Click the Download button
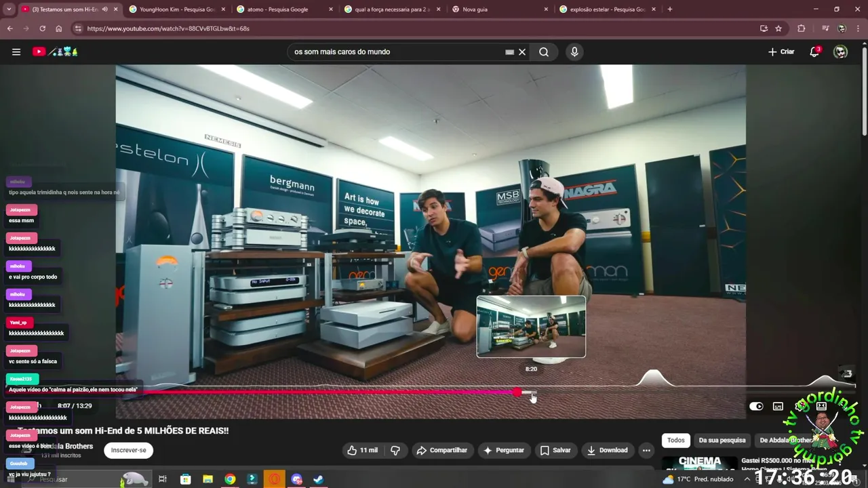 click(607, 450)
